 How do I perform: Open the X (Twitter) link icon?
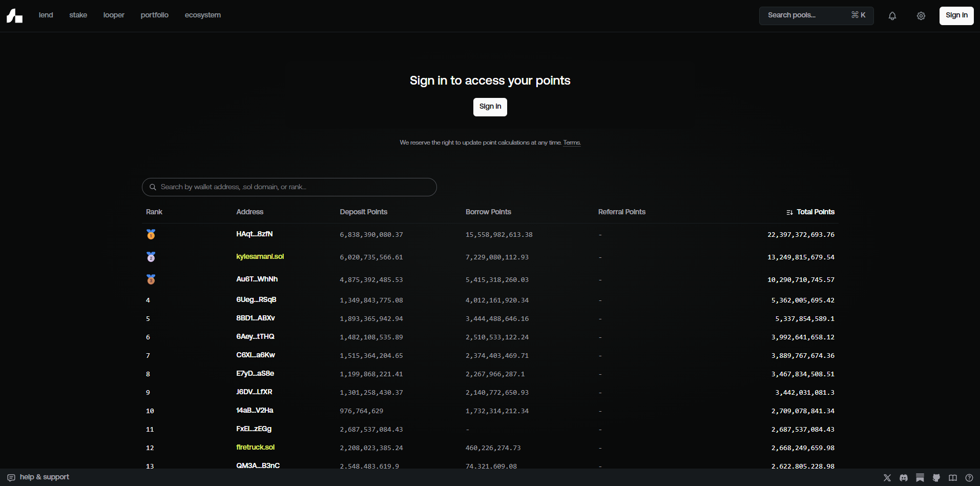[x=887, y=478]
